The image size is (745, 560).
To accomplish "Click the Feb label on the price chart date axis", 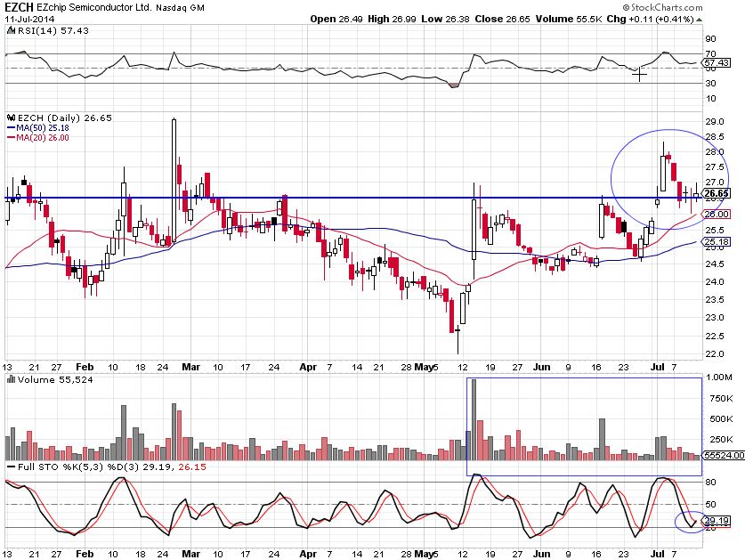I will [85, 367].
